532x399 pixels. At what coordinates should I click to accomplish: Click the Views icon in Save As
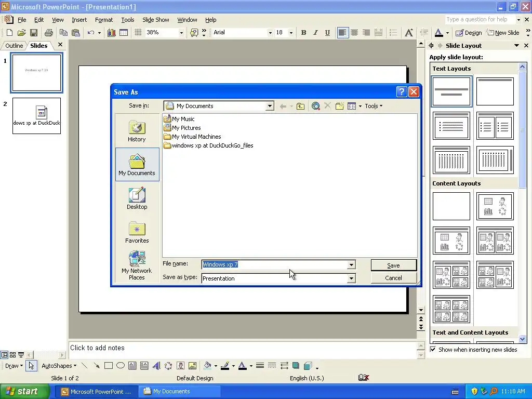click(x=352, y=106)
